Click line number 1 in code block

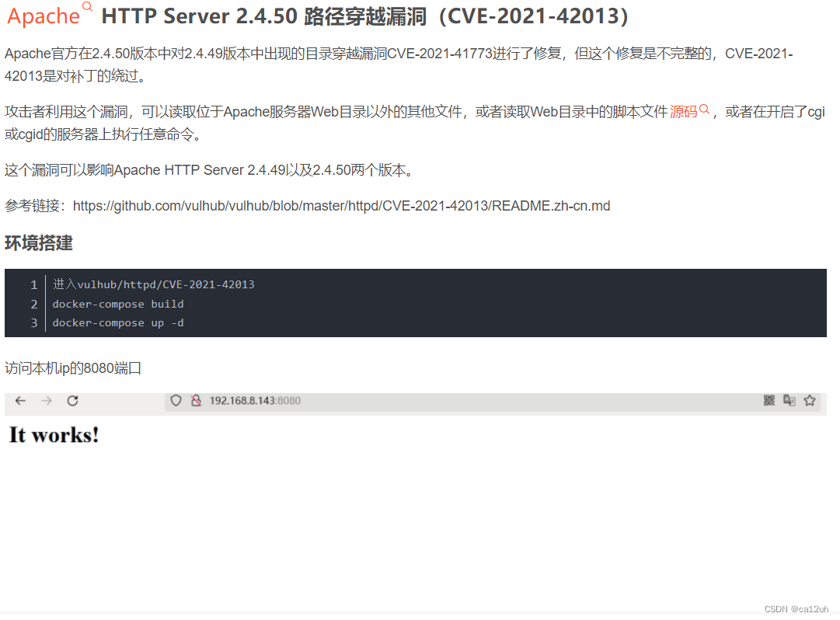pyautogui.click(x=33, y=285)
